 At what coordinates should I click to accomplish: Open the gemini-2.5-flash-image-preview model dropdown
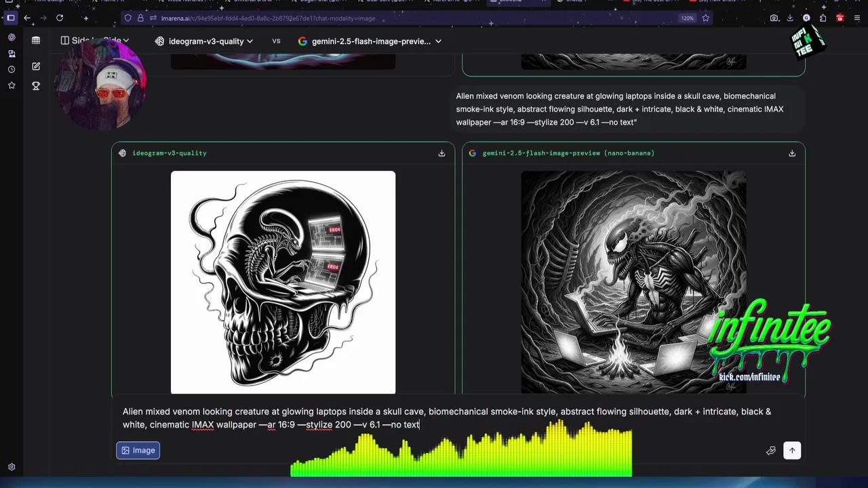coord(370,41)
